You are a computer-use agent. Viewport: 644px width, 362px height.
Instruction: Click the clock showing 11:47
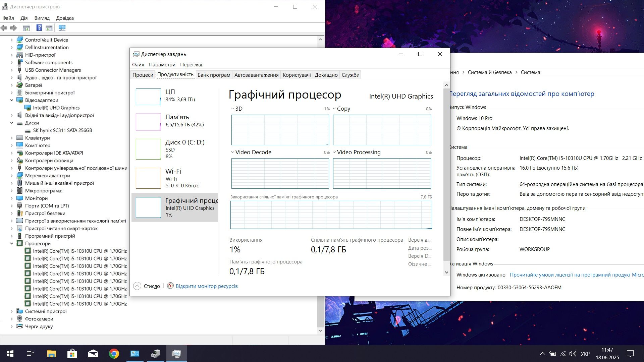607,350
